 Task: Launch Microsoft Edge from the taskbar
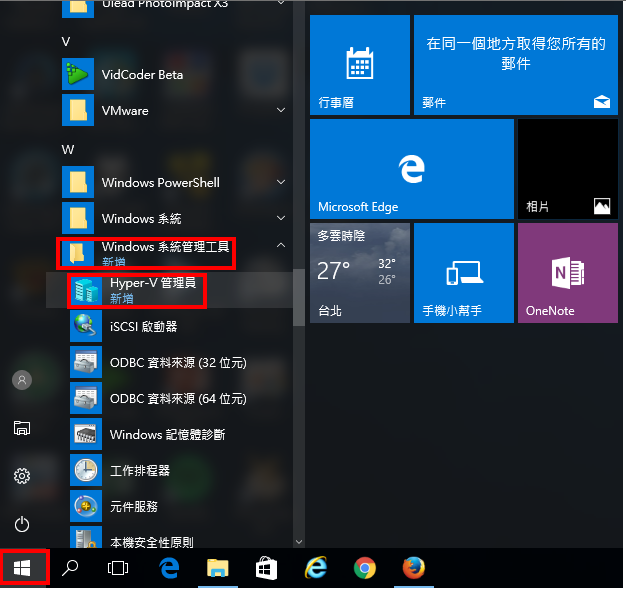click(169, 568)
